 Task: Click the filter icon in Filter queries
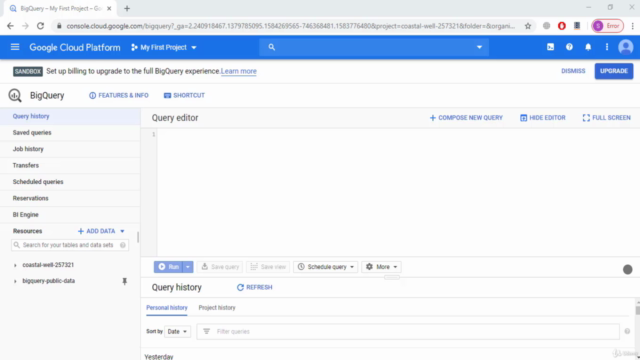click(207, 331)
